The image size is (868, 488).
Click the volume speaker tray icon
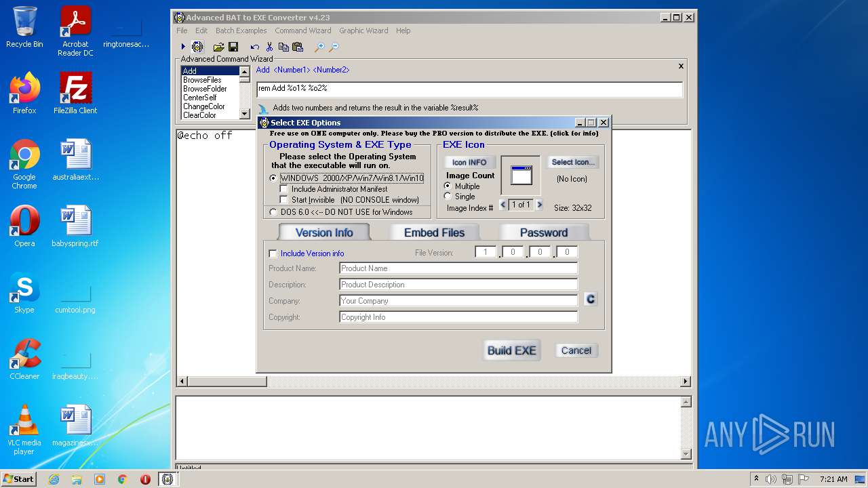point(771,479)
